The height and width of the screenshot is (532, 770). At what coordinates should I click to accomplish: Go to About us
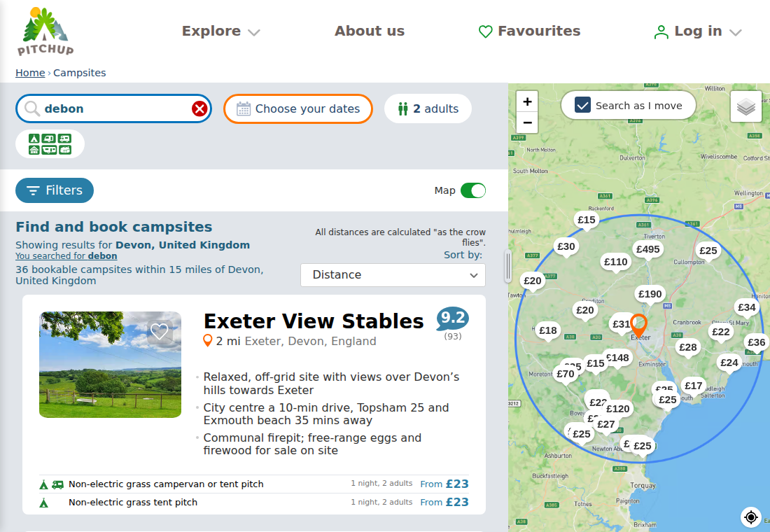click(x=370, y=31)
